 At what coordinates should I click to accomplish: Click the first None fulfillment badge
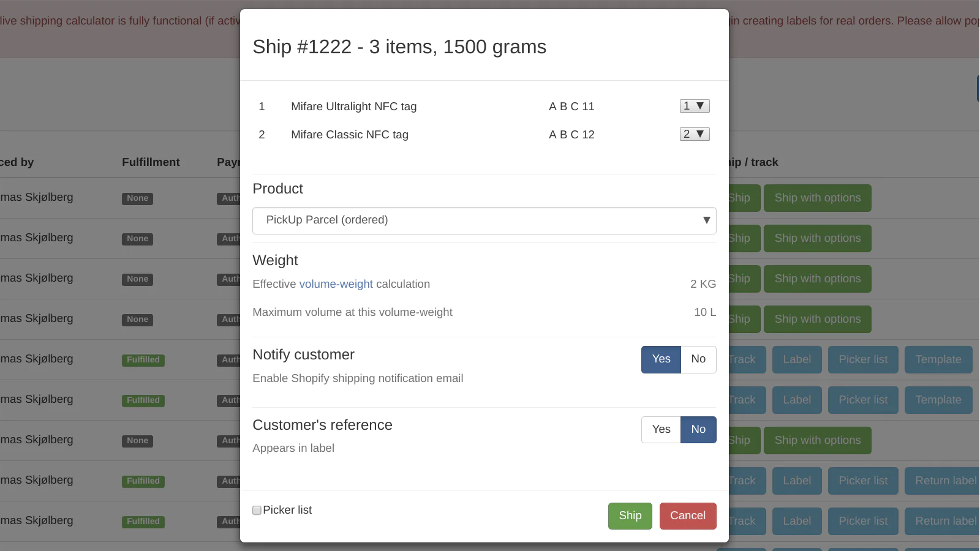point(137,198)
